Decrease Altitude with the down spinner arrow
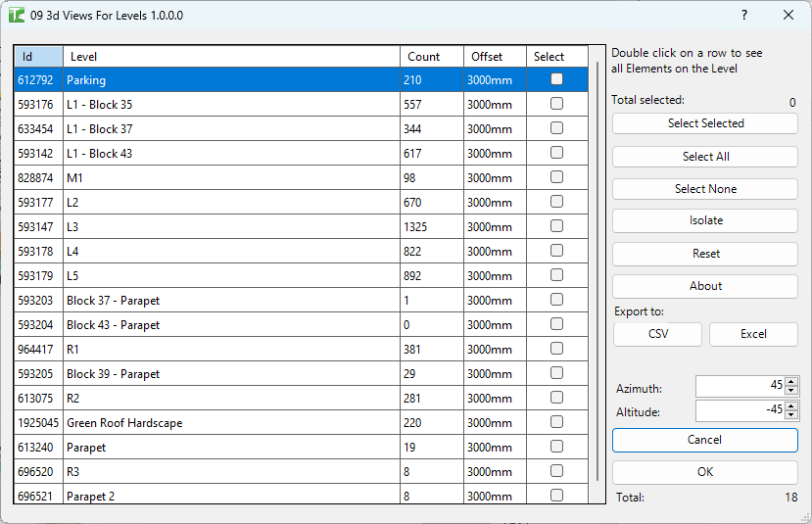812x524 pixels. (x=791, y=414)
